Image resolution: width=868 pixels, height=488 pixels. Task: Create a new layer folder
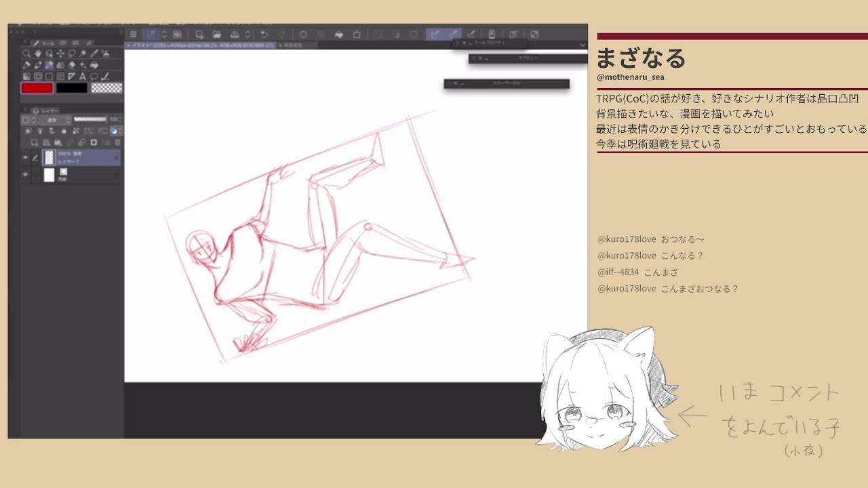57,142
